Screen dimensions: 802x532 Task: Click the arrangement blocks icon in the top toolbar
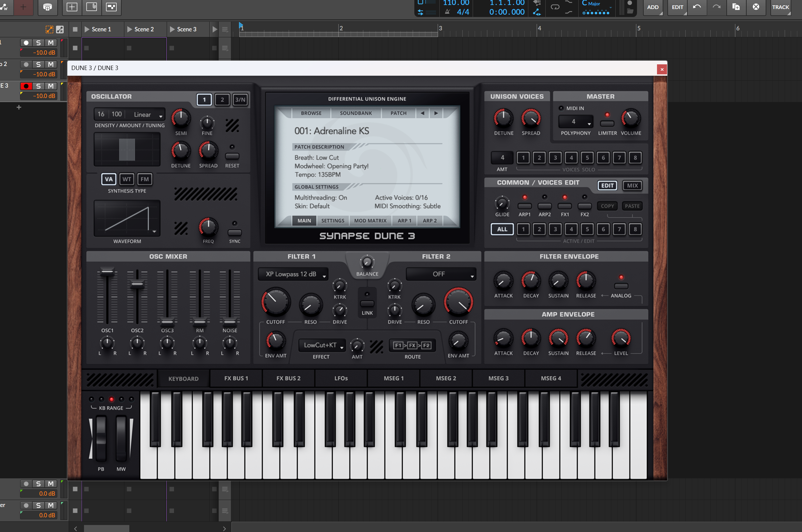(x=111, y=7)
